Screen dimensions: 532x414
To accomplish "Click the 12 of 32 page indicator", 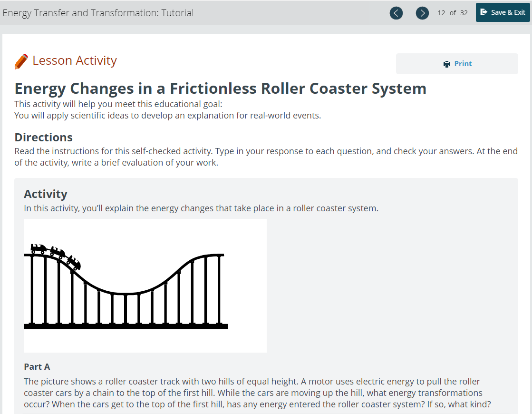I will pos(452,13).
